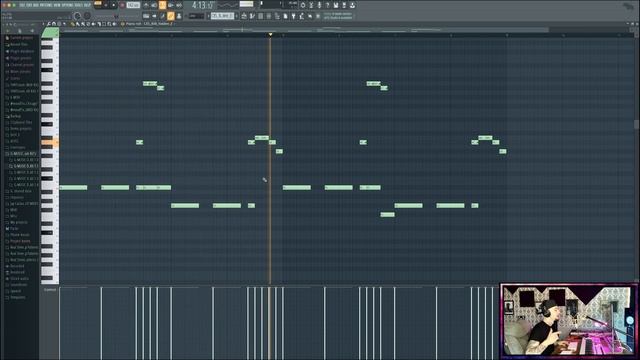This screenshot has width=640, height=360.
Task: Click the Stop button in the transport
Action: pos(114,5)
